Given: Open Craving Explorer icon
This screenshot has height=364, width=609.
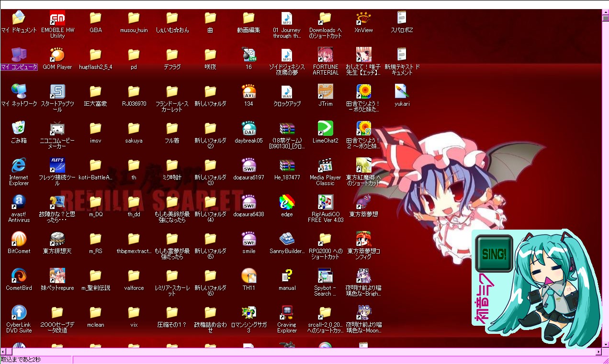Looking at the screenshot, I should click(x=287, y=313).
